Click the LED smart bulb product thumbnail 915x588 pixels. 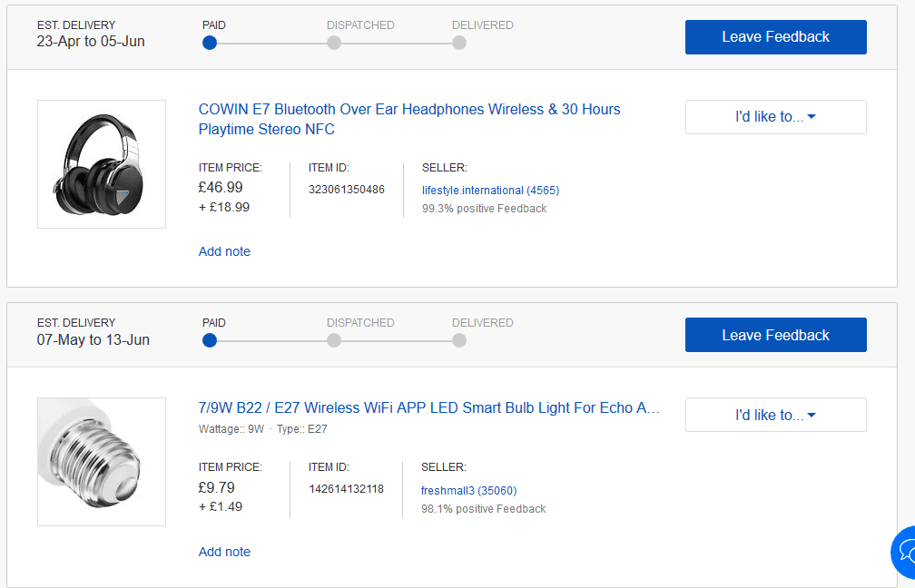(x=102, y=462)
